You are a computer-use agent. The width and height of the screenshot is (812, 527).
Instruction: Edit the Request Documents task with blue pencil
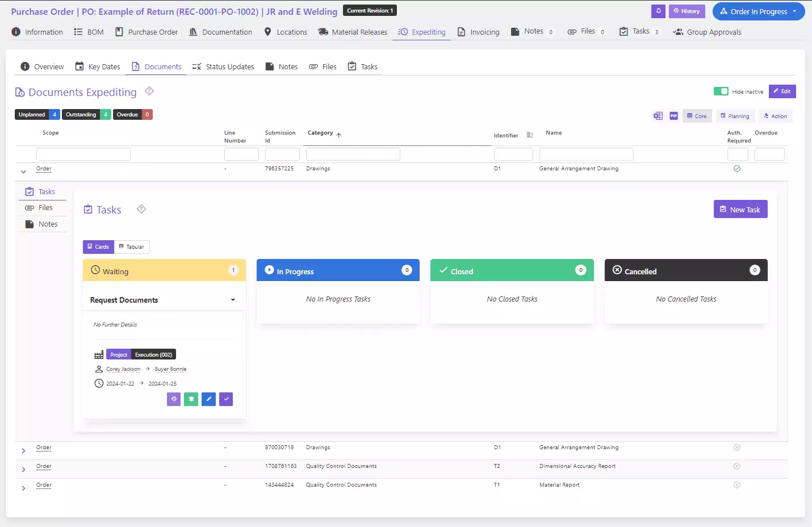(208, 399)
